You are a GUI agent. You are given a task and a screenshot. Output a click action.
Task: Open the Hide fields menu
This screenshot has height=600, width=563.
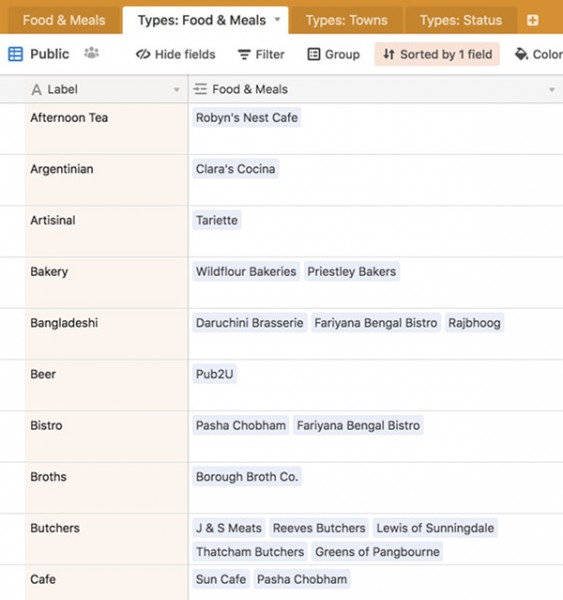click(x=176, y=54)
